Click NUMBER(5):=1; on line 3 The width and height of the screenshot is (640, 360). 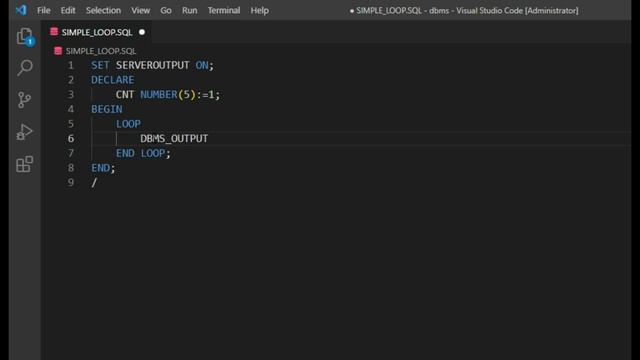point(180,95)
